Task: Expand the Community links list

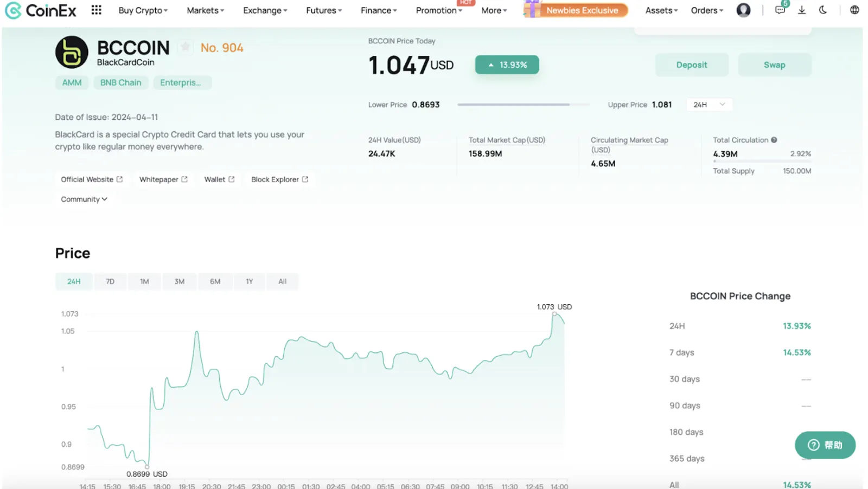Action: [x=84, y=200]
